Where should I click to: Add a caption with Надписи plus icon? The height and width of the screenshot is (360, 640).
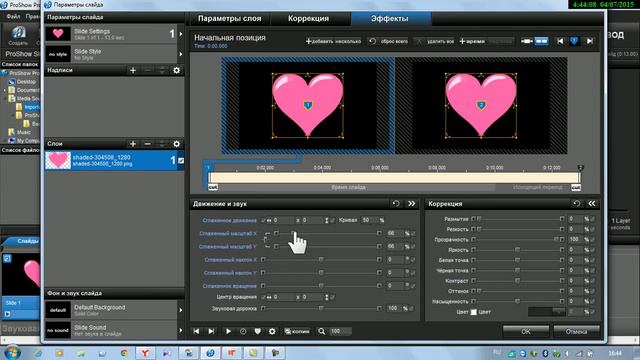pyautogui.click(x=133, y=71)
